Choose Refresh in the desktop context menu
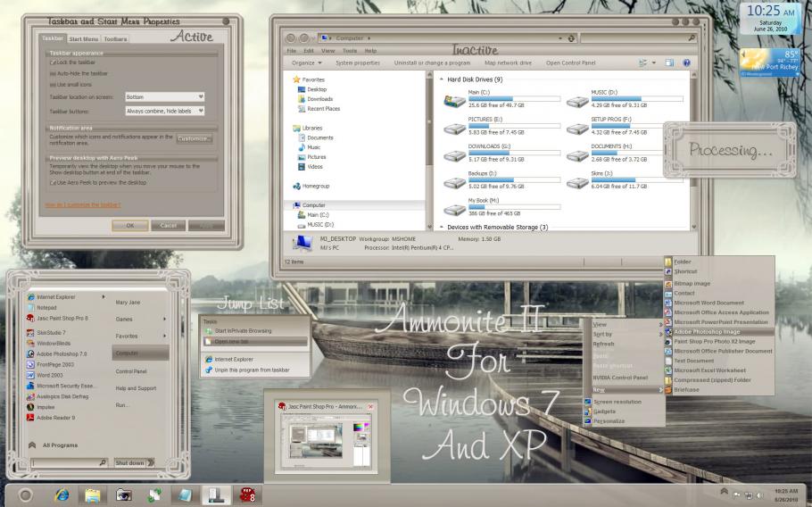812x507 pixels. pos(603,344)
